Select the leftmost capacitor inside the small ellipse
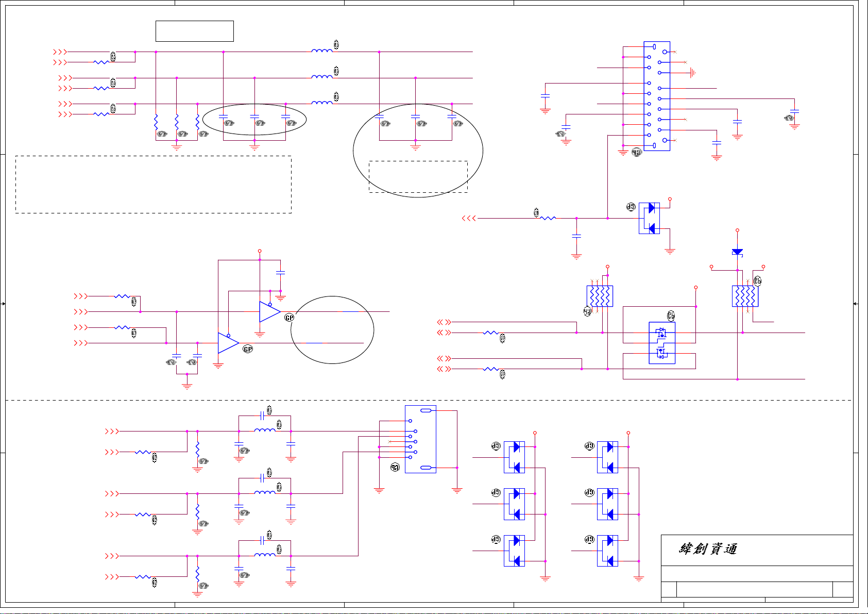Image resolution: width=868 pixels, height=614 pixels. pos(223,117)
